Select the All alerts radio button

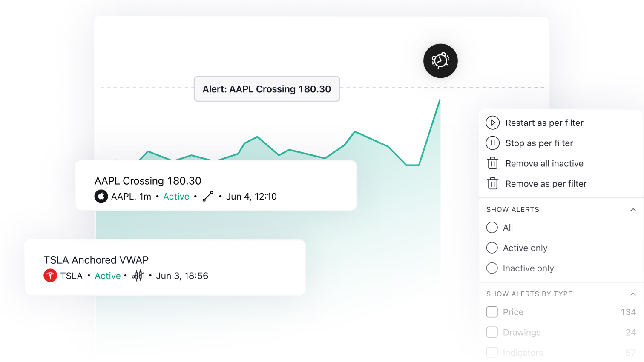point(492,228)
